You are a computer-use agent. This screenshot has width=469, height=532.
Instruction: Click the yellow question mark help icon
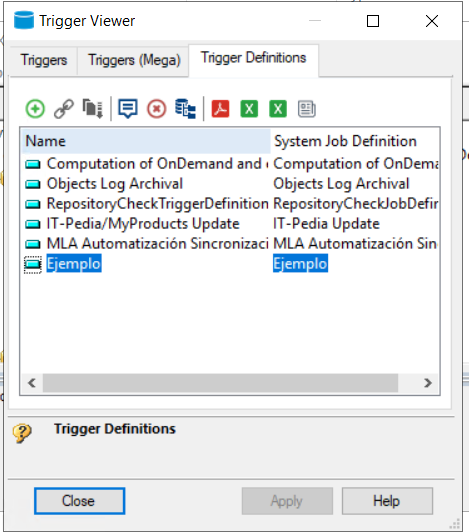coord(22,433)
